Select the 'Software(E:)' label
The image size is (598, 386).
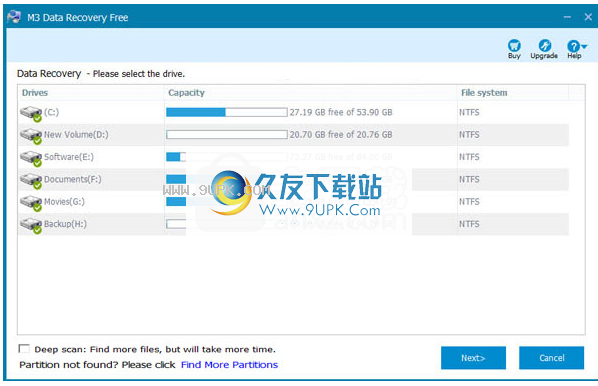pyautogui.click(x=69, y=157)
